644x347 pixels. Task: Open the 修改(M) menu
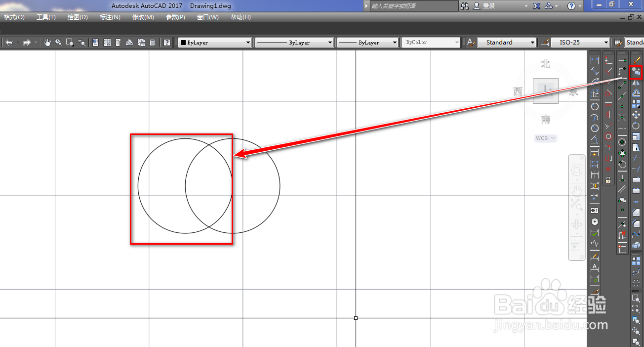[143, 17]
